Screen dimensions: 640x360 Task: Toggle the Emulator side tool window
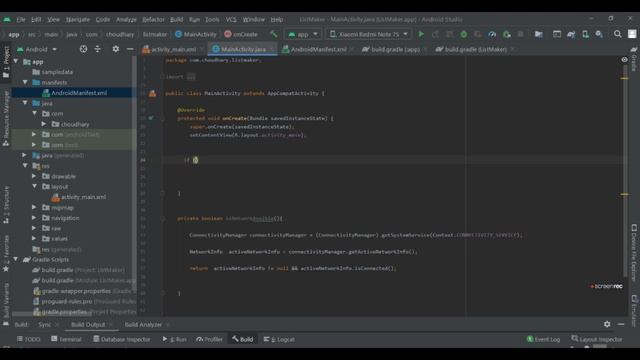tap(634, 310)
